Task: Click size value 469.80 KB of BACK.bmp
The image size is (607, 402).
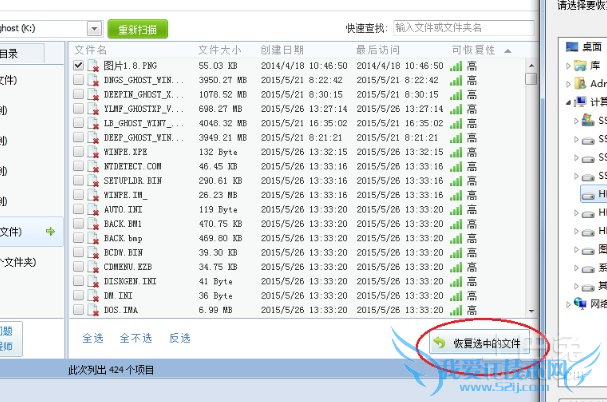Action: [x=220, y=238]
